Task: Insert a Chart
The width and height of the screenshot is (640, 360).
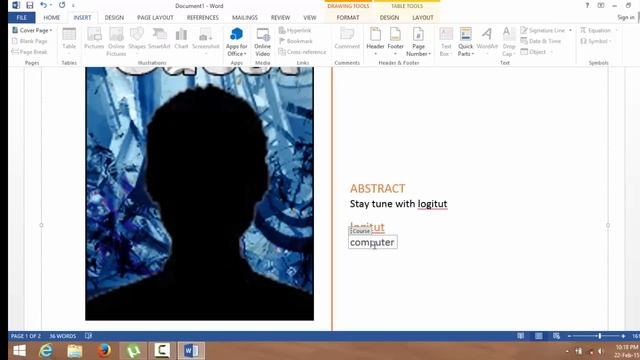Action: click(x=181, y=39)
